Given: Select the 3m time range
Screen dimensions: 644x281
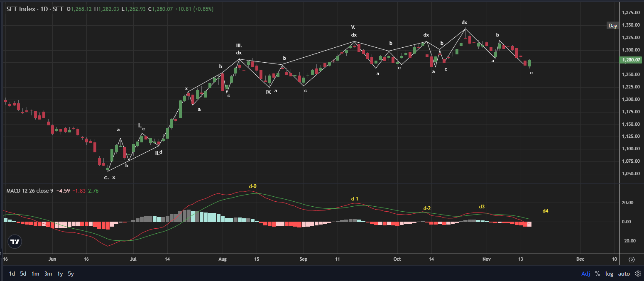Looking at the screenshot, I should pyautogui.click(x=48, y=274).
